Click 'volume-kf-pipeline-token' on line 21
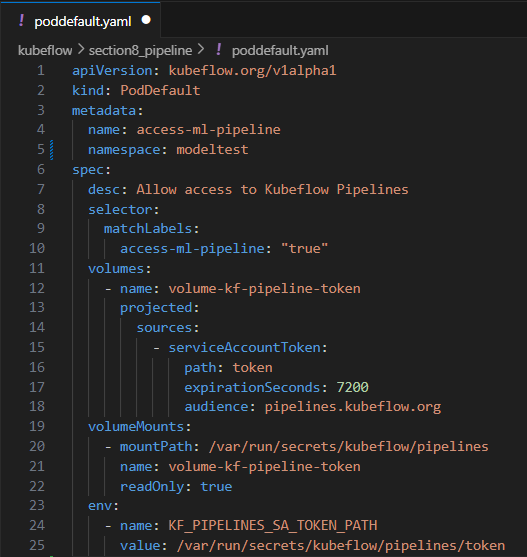The height and width of the screenshot is (557, 527). [265, 466]
